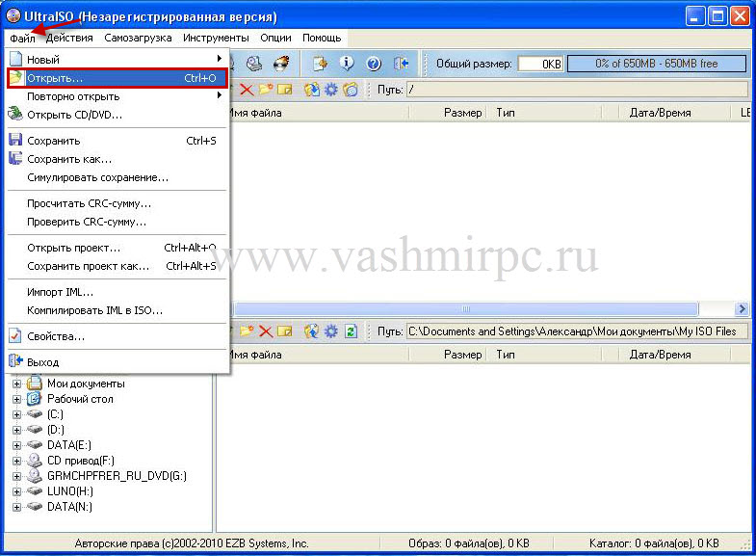756x556 pixels.
Task: Expand the CD привод(F:) node
Action: click(x=17, y=461)
